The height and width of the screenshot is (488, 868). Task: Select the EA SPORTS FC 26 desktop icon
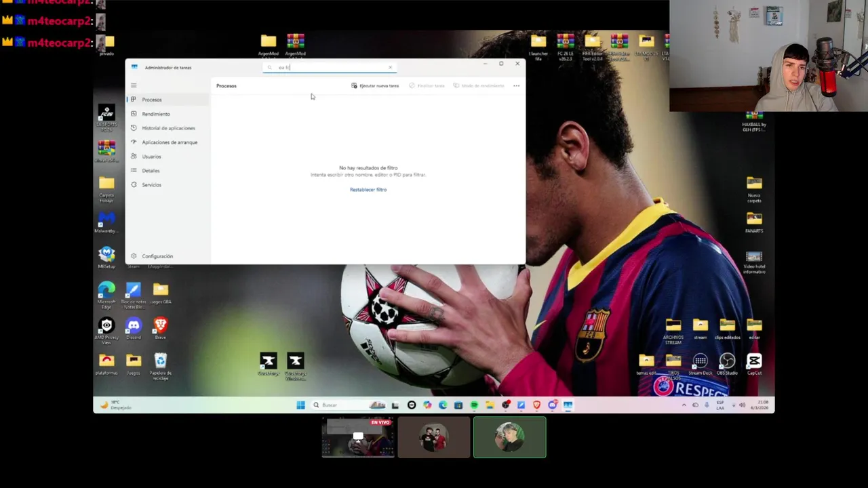tap(106, 118)
